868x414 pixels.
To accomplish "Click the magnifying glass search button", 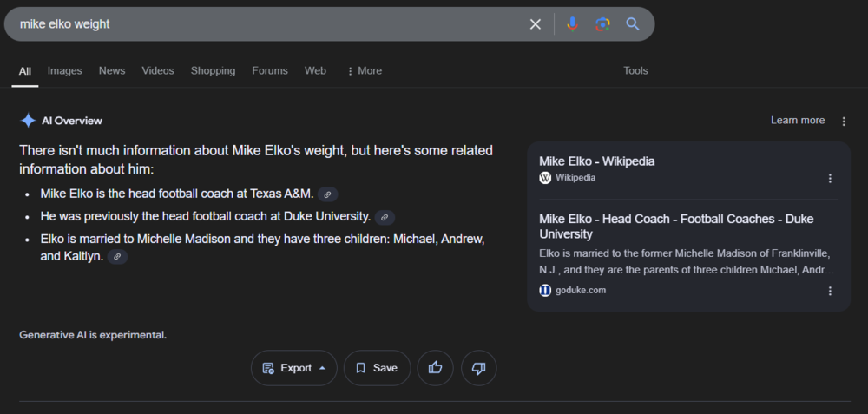I will (x=633, y=24).
